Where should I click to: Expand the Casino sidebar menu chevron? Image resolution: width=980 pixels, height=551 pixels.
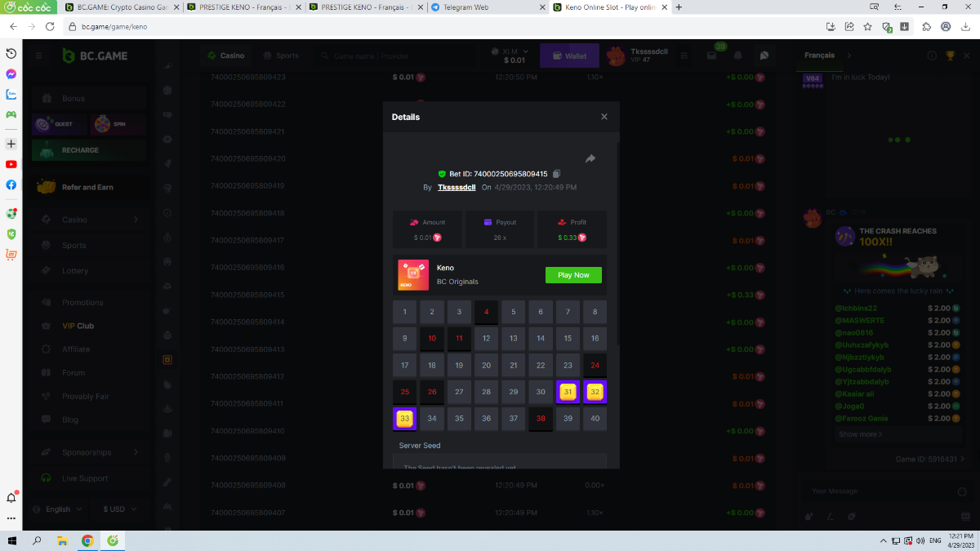pyautogui.click(x=136, y=220)
